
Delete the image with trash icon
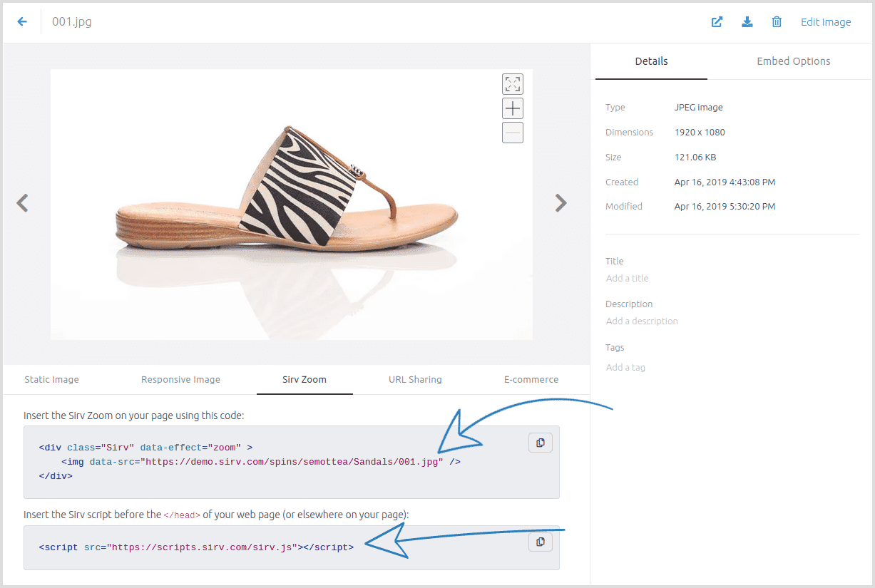(x=777, y=22)
